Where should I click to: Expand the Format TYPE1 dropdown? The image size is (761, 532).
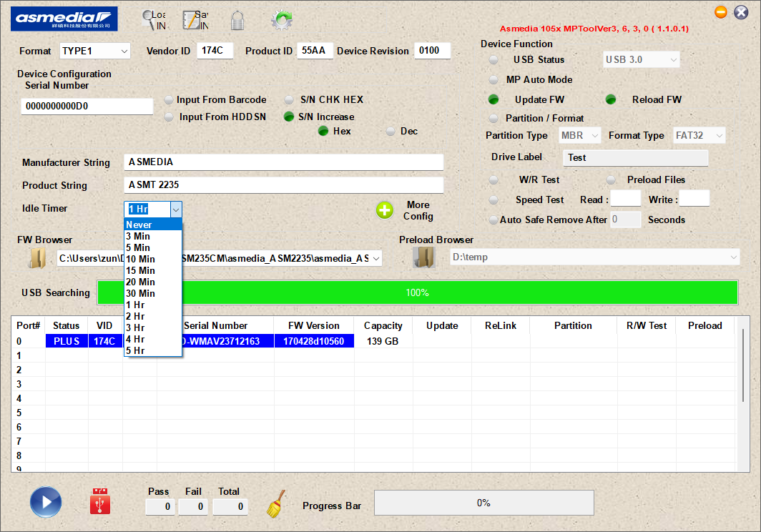click(124, 51)
